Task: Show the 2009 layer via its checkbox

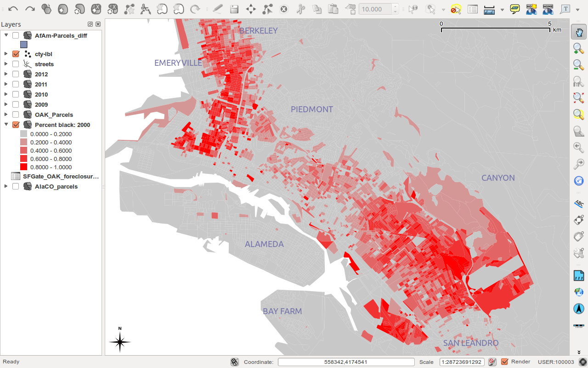Action: pyautogui.click(x=16, y=104)
